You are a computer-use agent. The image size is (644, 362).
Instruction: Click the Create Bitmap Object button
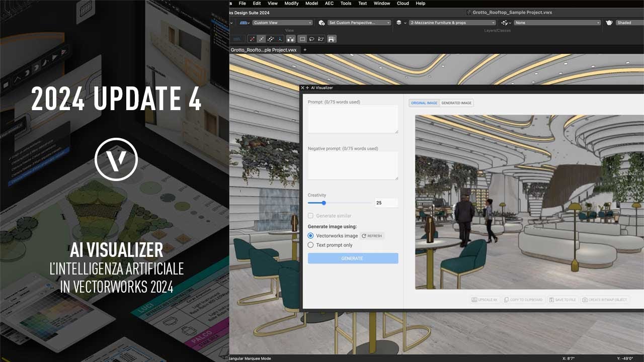[605, 300]
